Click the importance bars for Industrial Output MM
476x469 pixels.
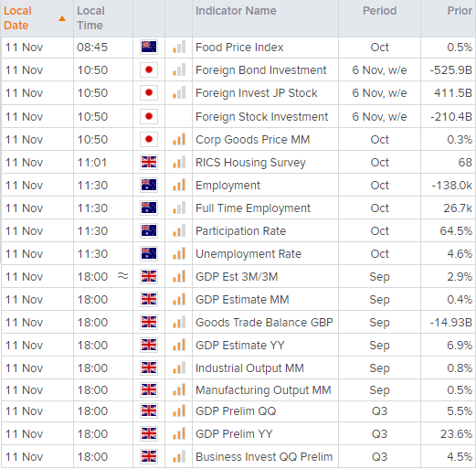tap(179, 368)
